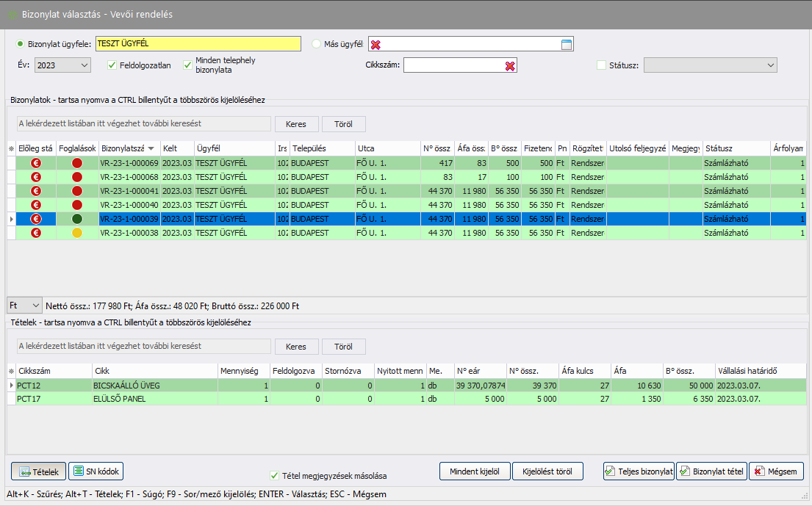The width and height of the screenshot is (812, 506).
Task: Switch to the Tételek tab
Action: (39, 471)
